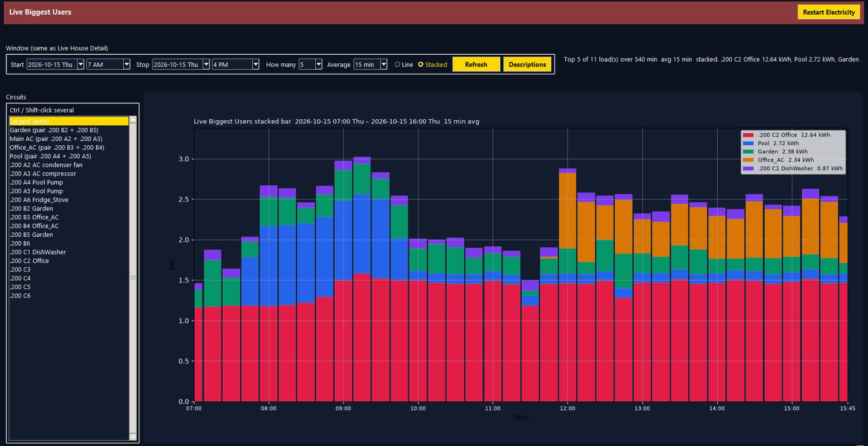Viewport: 868px width, 446px height.
Task: Click the red .200 C2 Office legend swatch
Action: [x=749, y=135]
